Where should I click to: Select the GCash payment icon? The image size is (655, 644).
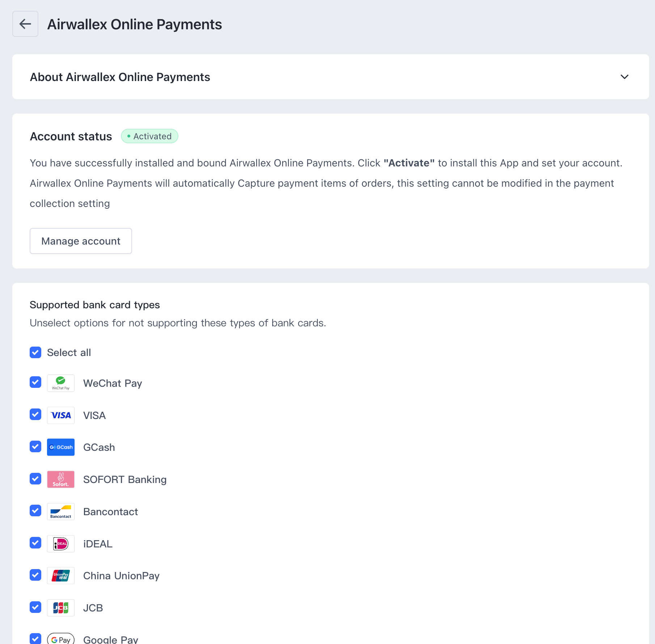coord(60,447)
